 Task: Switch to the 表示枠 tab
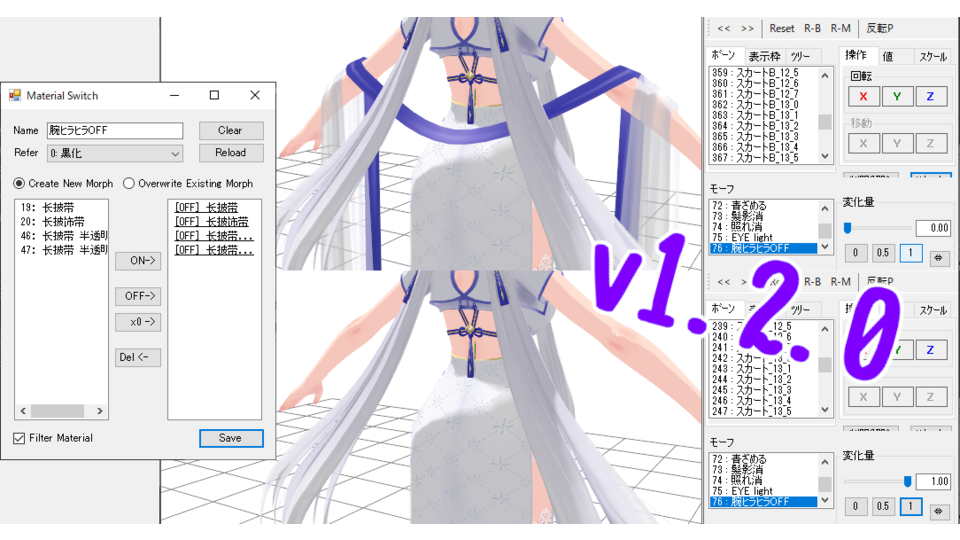765,56
